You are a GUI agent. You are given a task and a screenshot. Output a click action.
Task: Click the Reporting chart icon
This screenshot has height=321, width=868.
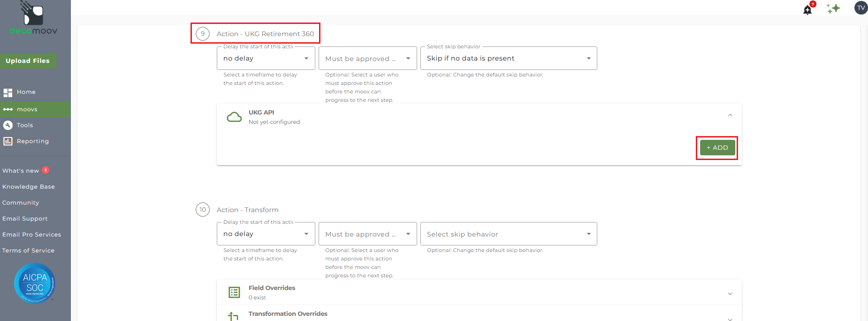pos(8,141)
